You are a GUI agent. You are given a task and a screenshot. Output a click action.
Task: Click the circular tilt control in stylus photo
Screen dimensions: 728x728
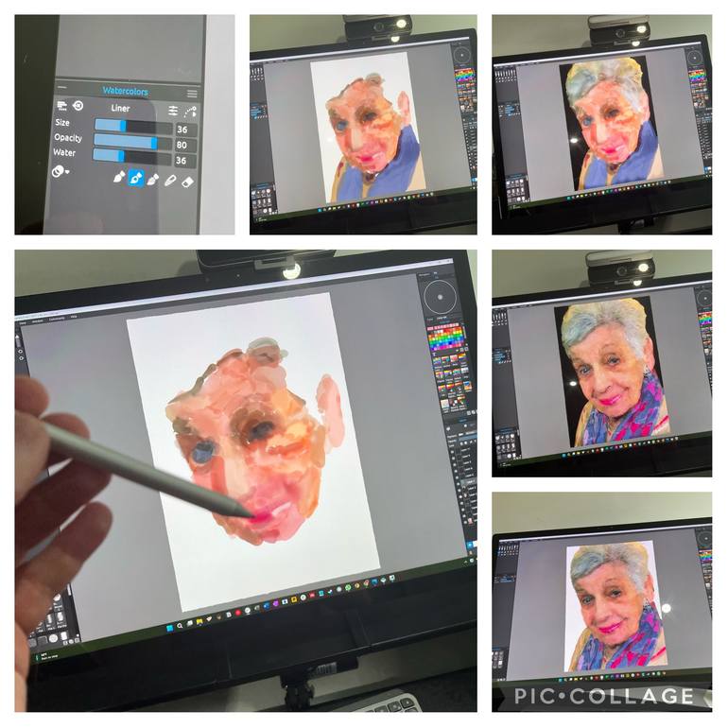pos(441,298)
